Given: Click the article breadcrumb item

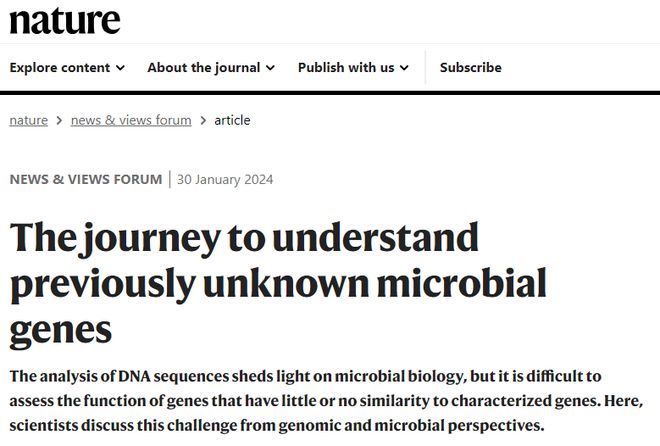Looking at the screenshot, I should [x=232, y=120].
